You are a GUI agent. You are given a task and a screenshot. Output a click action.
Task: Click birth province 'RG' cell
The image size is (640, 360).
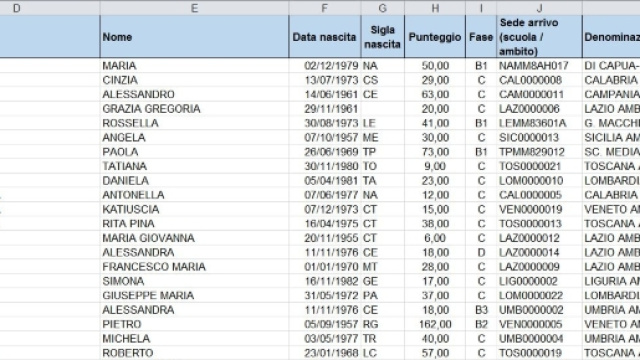click(x=383, y=324)
